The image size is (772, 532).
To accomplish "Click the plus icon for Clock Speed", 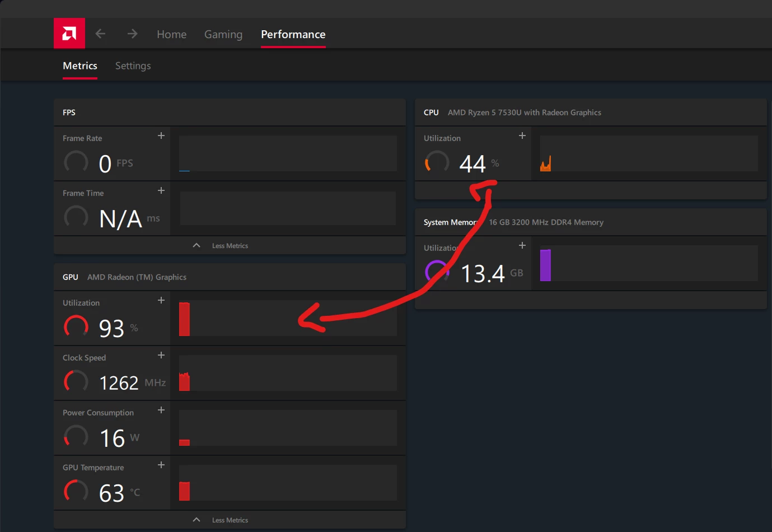I will (x=161, y=355).
